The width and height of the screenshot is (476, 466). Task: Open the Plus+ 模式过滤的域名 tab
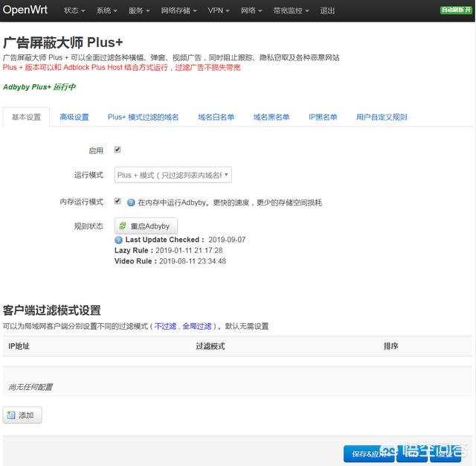pyautogui.click(x=144, y=117)
